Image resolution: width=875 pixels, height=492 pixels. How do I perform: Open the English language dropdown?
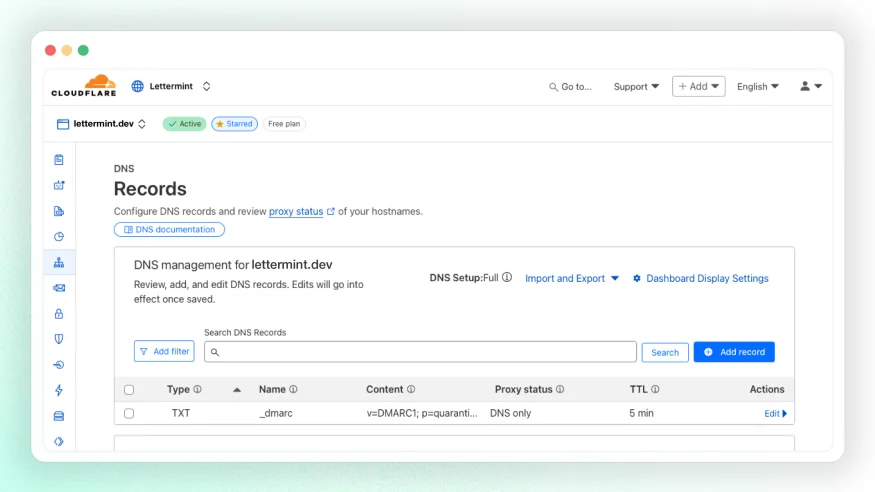tap(757, 86)
